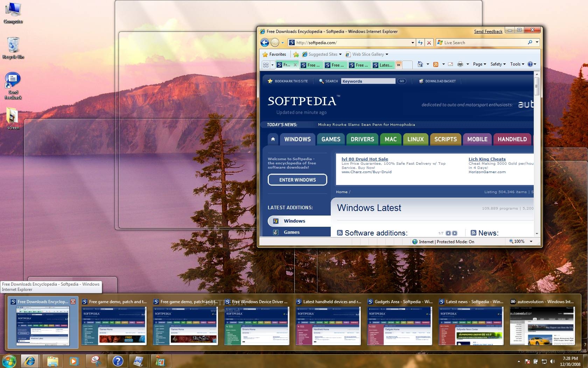Screen dimensions: 588x368
Task: Click the Send Feedback title bar link
Action: [488, 32]
